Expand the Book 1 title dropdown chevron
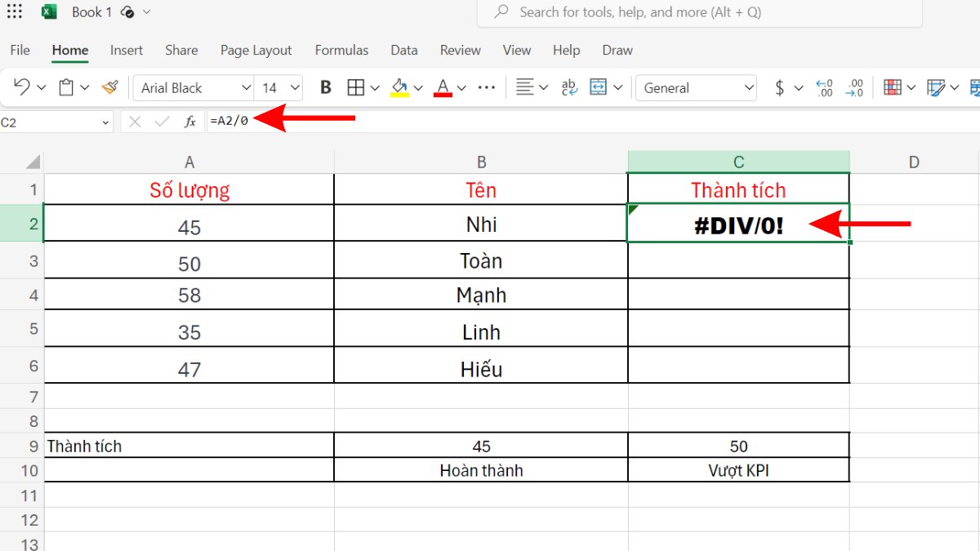980x551 pixels. [x=147, y=12]
